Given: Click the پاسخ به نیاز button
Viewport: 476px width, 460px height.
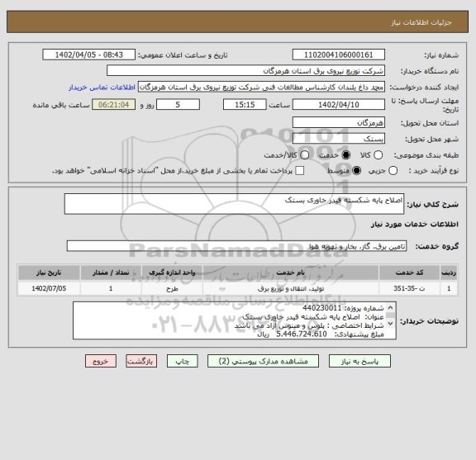Looking at the screenshot, I should [x=359, y=361].
